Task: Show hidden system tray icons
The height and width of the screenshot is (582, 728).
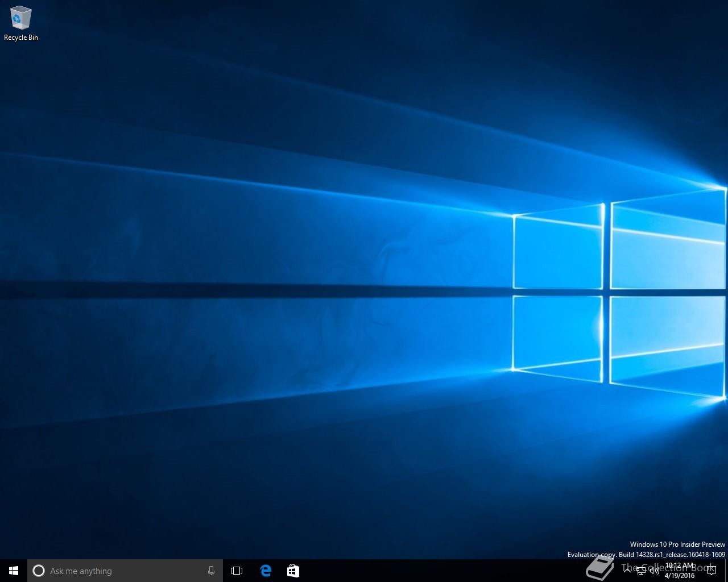Action: 627,571
